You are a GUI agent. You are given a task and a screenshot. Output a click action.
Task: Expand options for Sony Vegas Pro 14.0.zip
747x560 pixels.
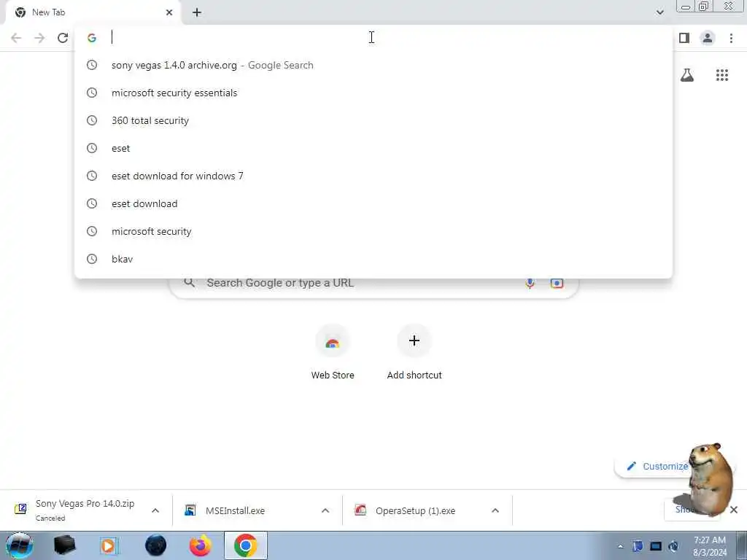(x=155, y=510)
